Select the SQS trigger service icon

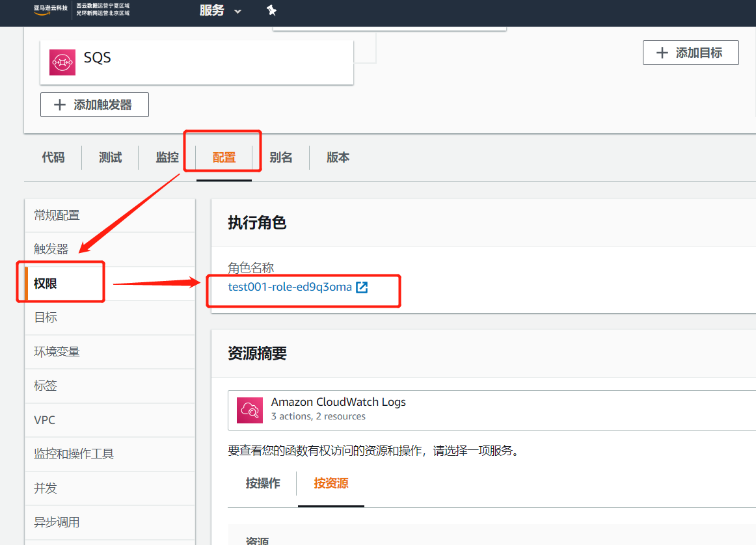[62, 62]
